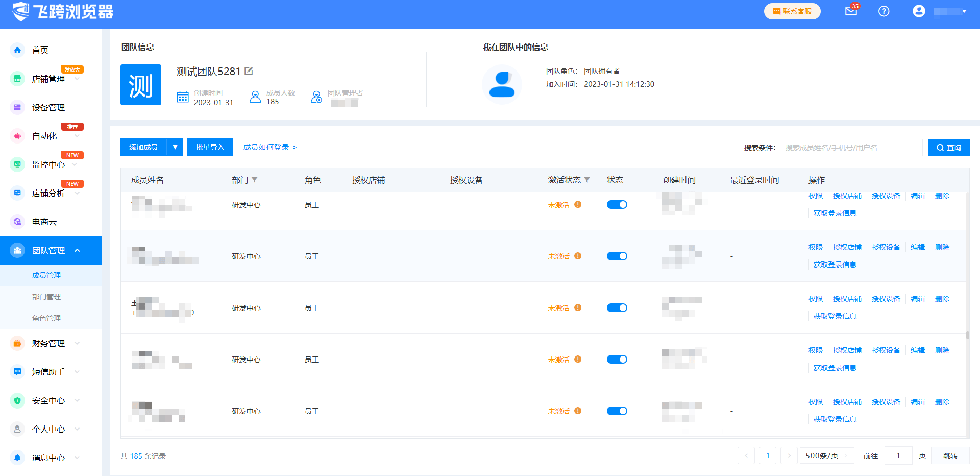This screenshot has width=980, height=476.
Task: Open the add member dropdown arrow
Action: (175, 147)
